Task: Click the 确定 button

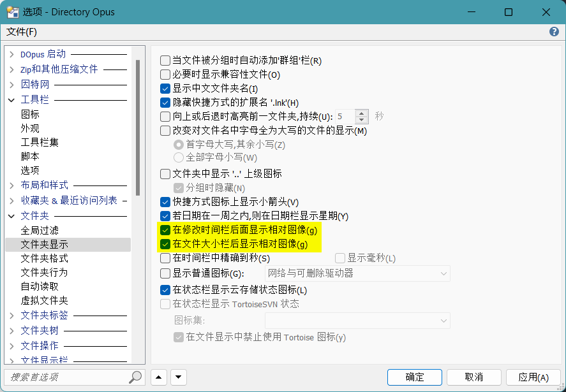Action: (414, 377)
